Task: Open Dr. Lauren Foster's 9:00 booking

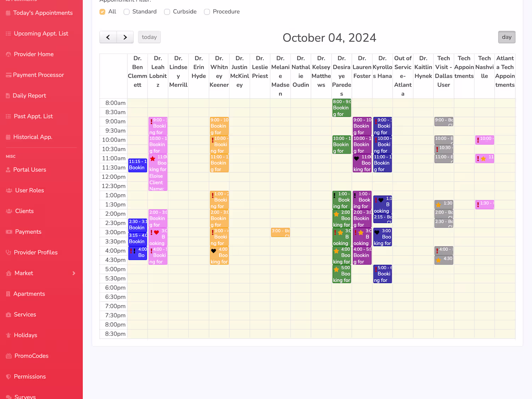Action: [x=362, y=126]
